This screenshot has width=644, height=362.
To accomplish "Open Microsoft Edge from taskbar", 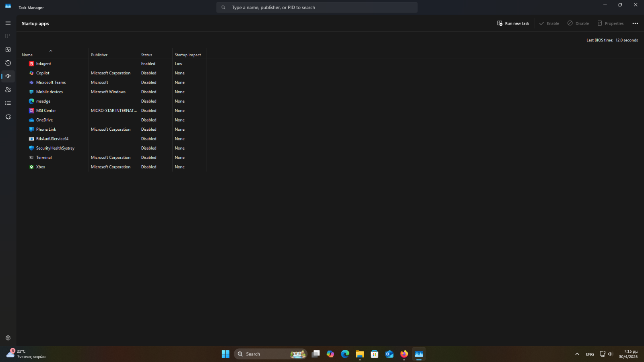I will pos(345,354).
